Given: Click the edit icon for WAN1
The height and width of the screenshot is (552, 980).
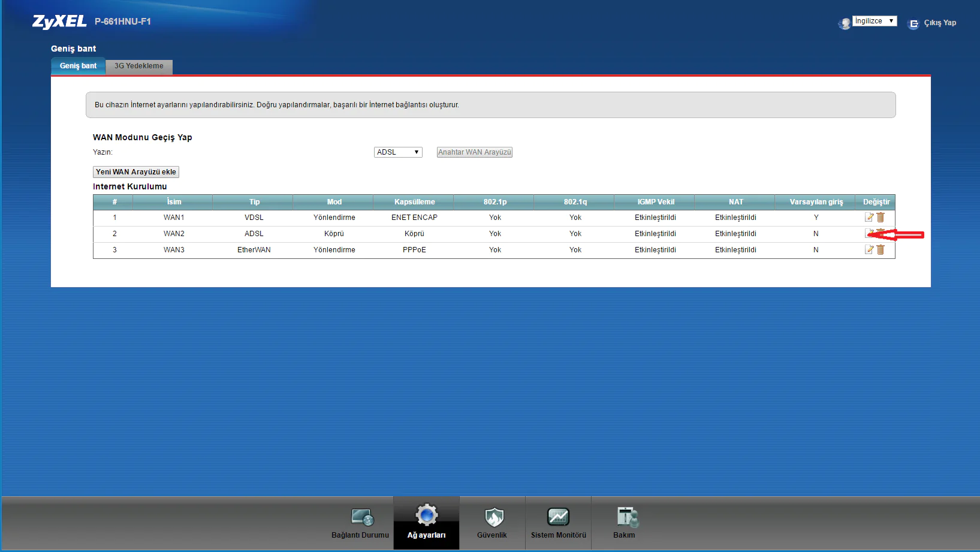Looking at the screenshot, I should 869,218.
